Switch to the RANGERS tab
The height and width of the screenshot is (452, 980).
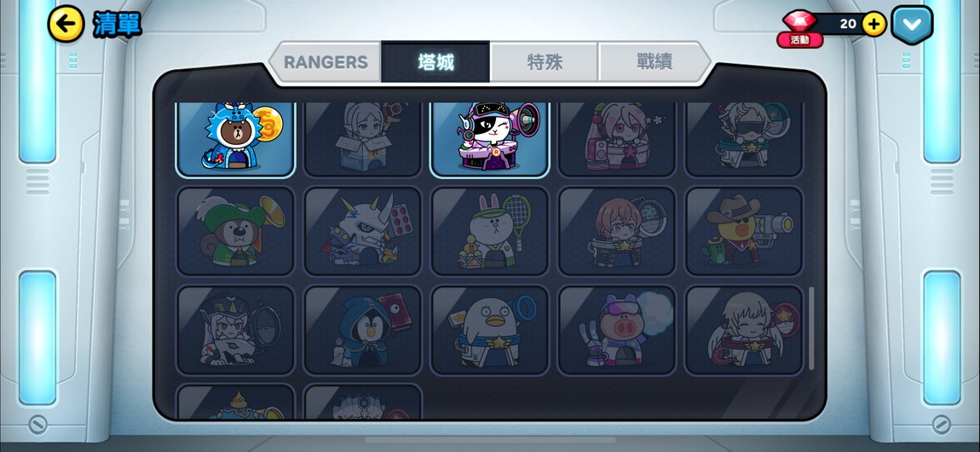(326, 62)
